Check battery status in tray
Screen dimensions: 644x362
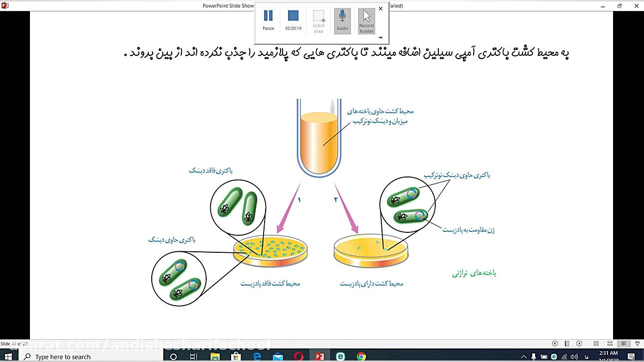point(544,357)
